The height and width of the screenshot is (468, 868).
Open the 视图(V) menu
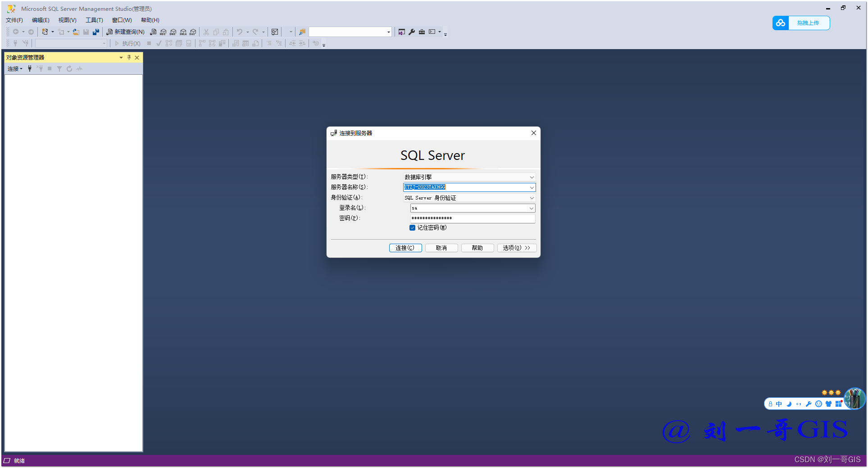coord(68,20)
